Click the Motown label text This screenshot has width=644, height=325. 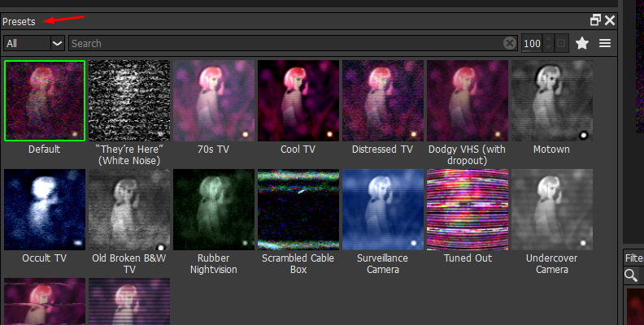(551, 149)
